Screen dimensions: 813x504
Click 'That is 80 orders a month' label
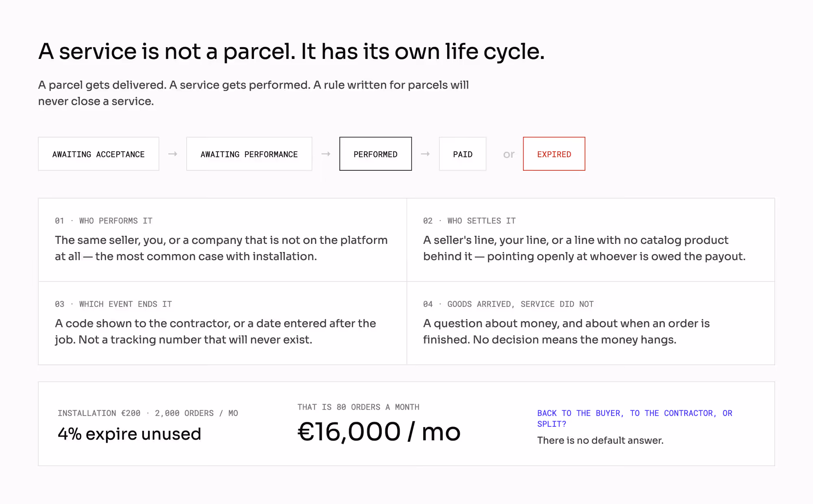point(359,407)
